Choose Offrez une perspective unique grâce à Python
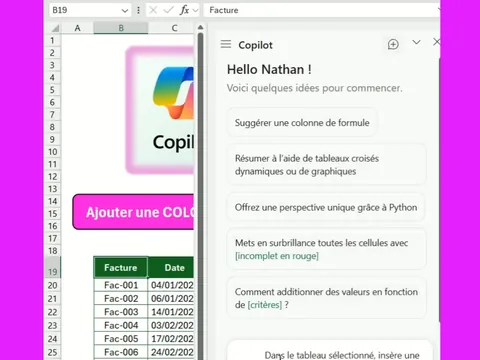The width and height of the screenshot is (480, 360). click(x=327, y=207)
